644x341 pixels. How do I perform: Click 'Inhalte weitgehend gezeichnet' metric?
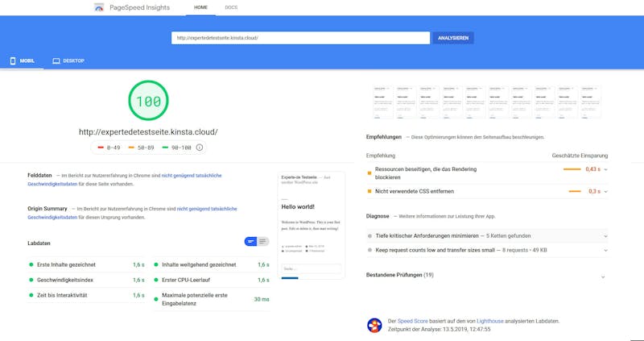212,265
